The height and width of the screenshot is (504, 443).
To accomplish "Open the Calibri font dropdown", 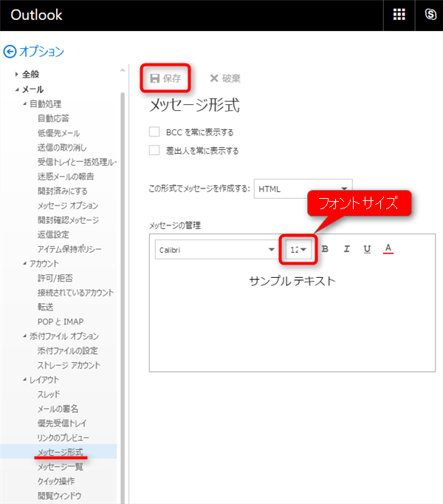I will tap(216, 250).
